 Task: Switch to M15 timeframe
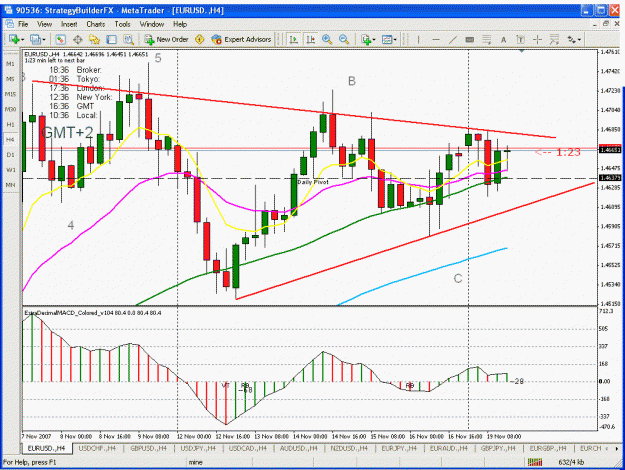pos(10,94)
